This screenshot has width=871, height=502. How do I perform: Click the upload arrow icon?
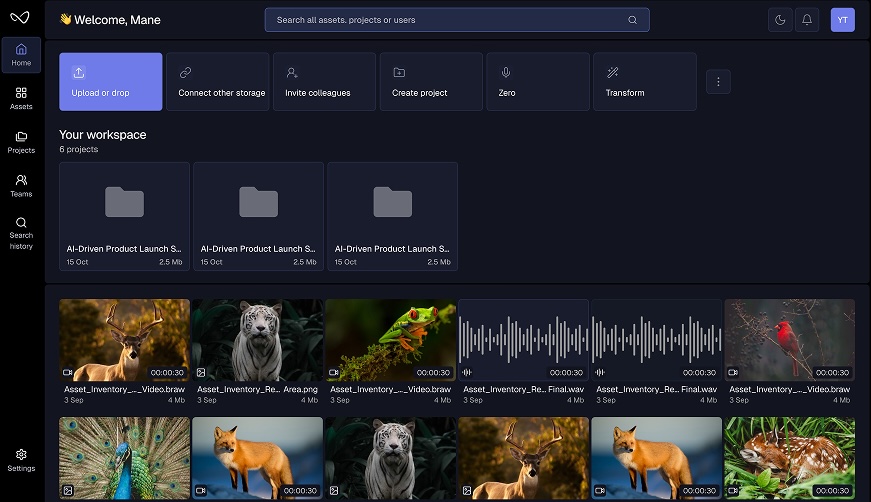[x=78, y=72]
